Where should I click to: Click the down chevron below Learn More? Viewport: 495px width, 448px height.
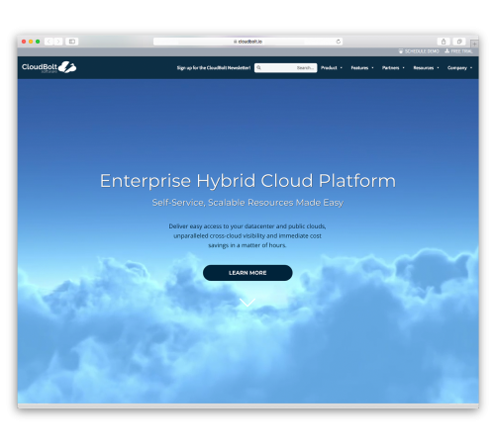(247, 303)
